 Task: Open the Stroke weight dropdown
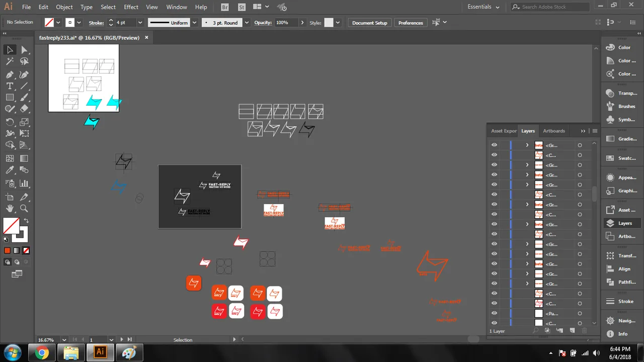pos(140,23)
